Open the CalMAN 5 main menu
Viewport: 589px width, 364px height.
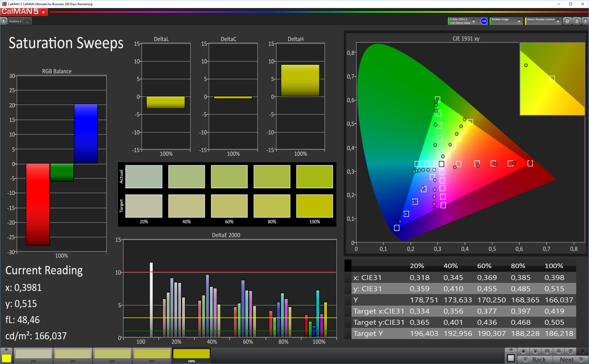pyautogui.click(x=44, y=12)
